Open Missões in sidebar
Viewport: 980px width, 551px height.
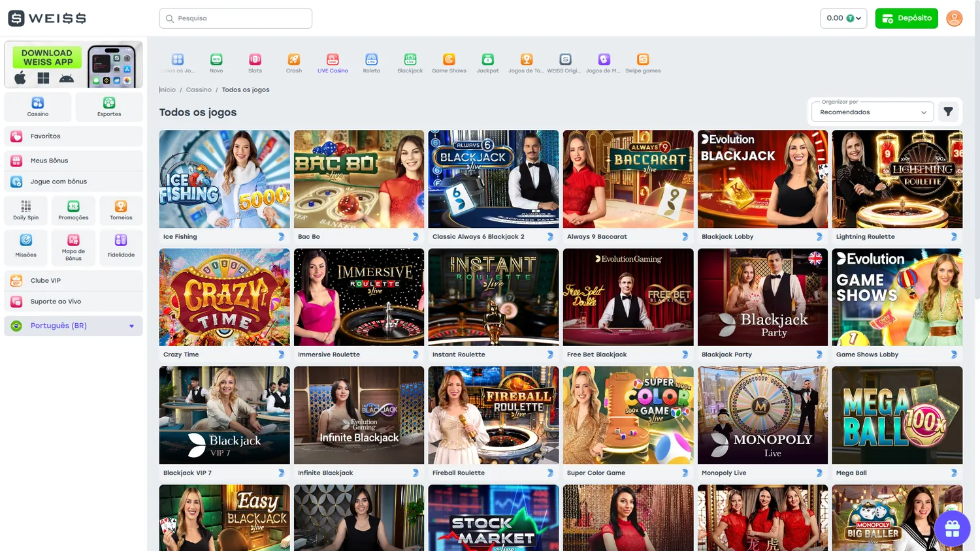(x=26, y=247)
